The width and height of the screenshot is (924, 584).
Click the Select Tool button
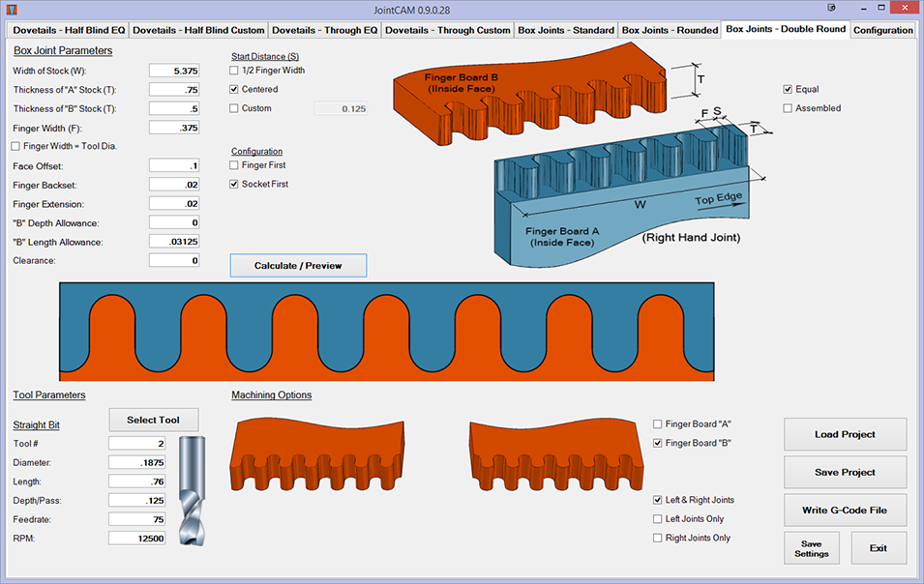154,420
